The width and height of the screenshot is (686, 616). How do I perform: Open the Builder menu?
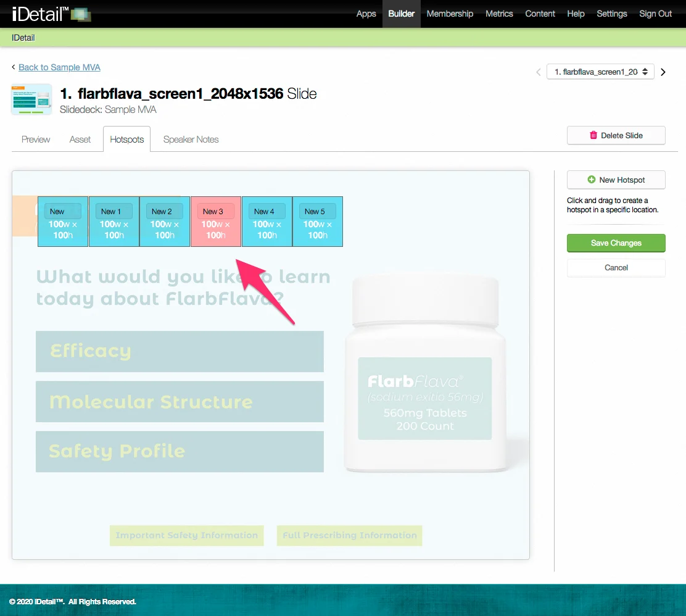[x=401, y=14]
